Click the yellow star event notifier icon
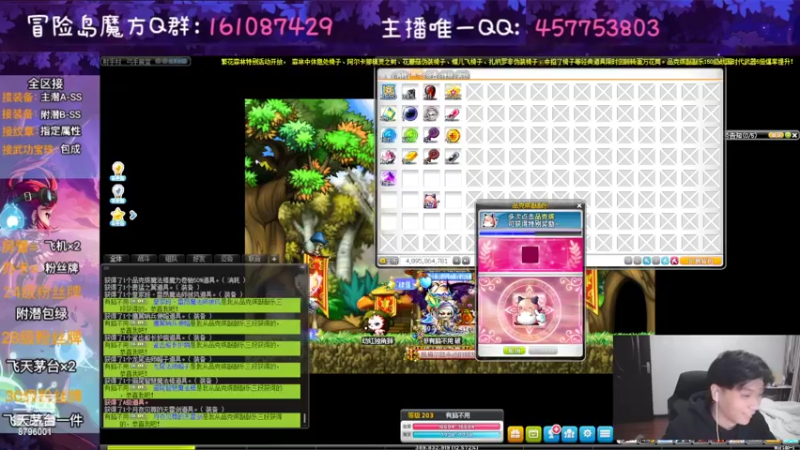The height and width of the screenshot is (450, 800). (x=118, y=216)
